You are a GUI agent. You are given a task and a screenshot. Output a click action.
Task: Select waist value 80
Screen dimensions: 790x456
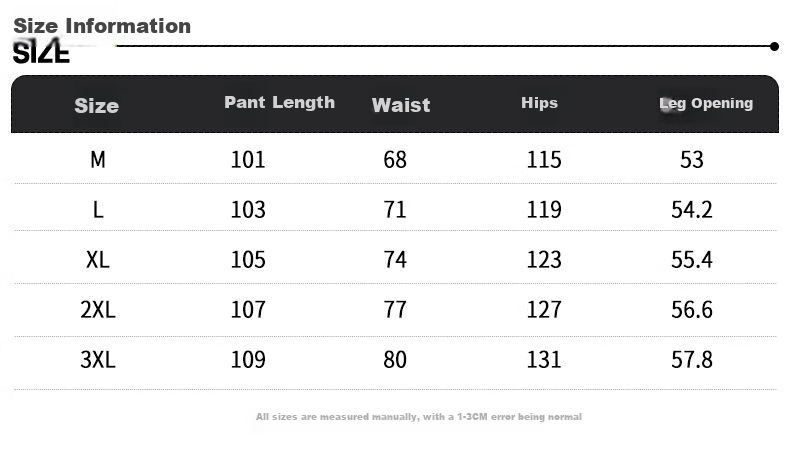394,359
